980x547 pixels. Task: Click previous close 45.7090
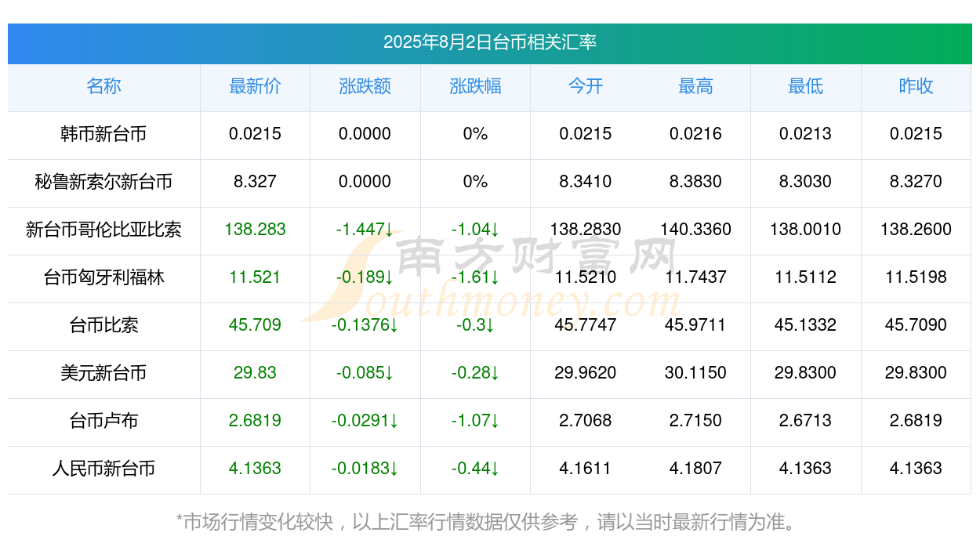click(x=916, y=325)
